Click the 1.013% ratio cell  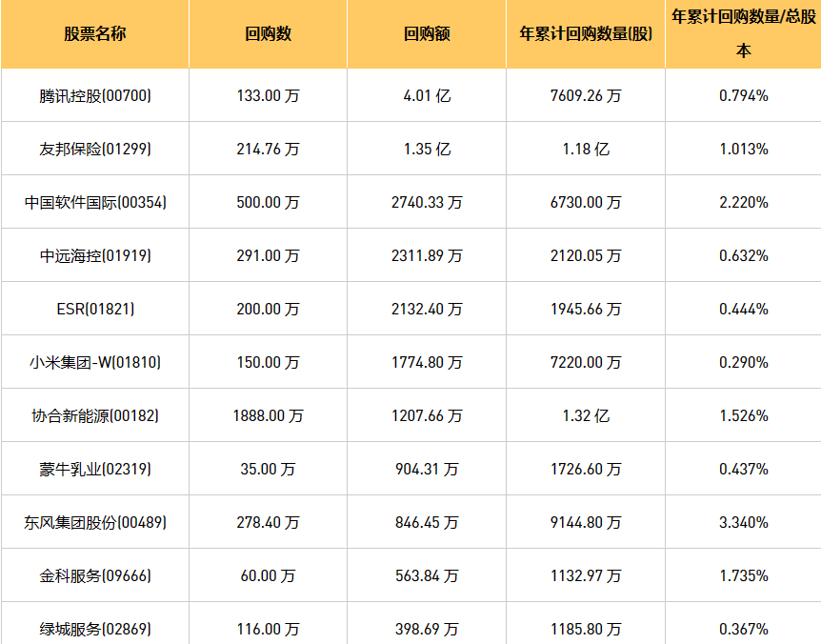click(744, 150)
